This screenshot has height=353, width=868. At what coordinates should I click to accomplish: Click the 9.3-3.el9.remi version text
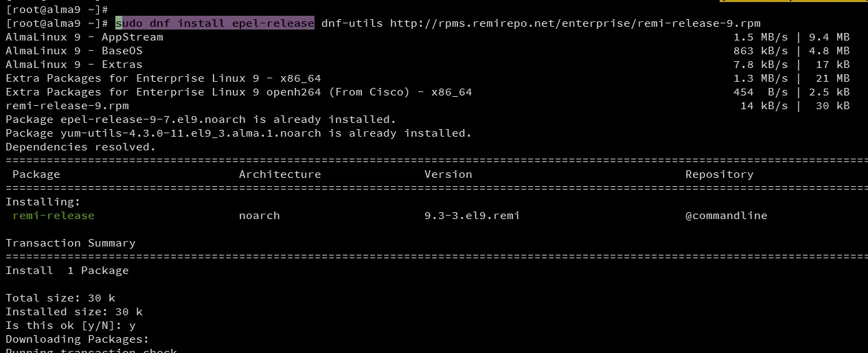point(472,216)
